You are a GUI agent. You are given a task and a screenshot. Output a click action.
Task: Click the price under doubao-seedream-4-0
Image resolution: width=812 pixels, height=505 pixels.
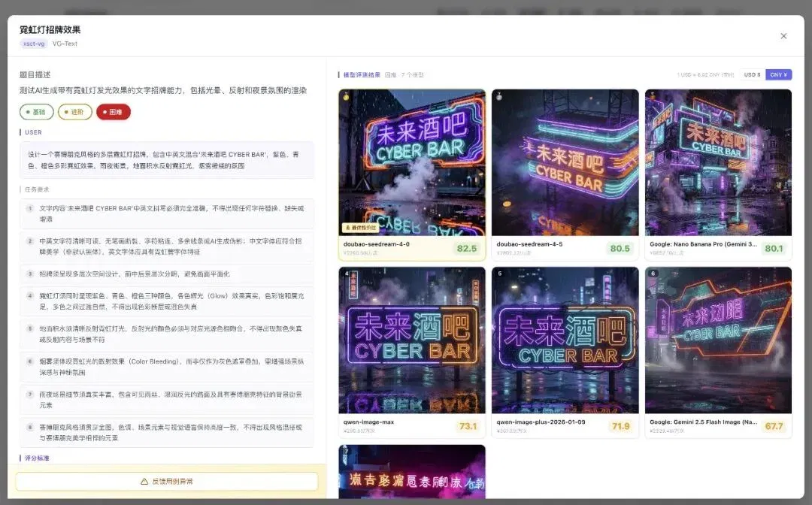[x=360, y=253]
